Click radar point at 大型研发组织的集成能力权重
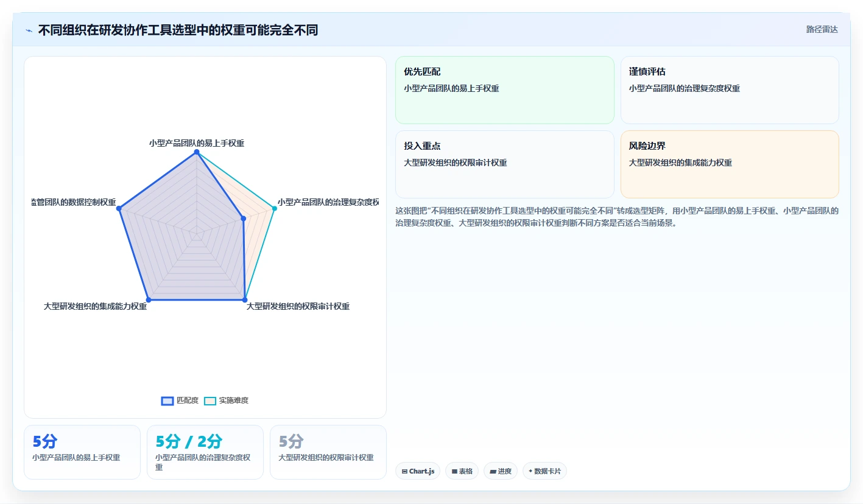This screenshot has width=863, height=504. click(x=149, y=299)
